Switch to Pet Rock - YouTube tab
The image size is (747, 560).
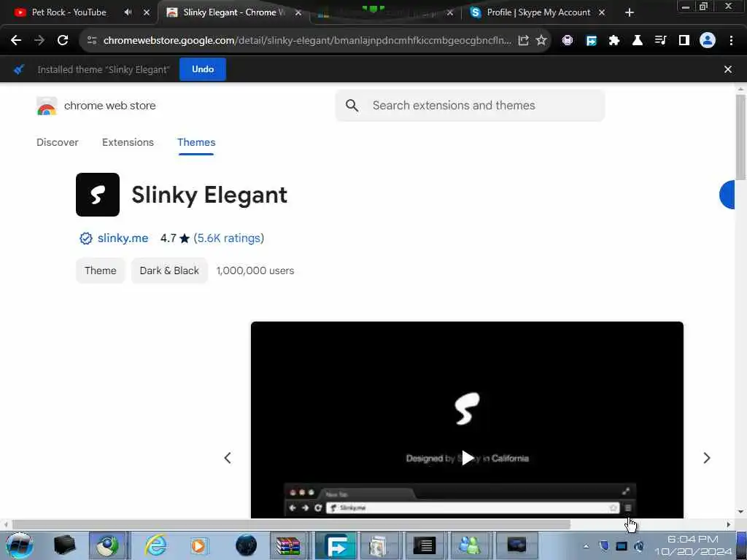69,12
